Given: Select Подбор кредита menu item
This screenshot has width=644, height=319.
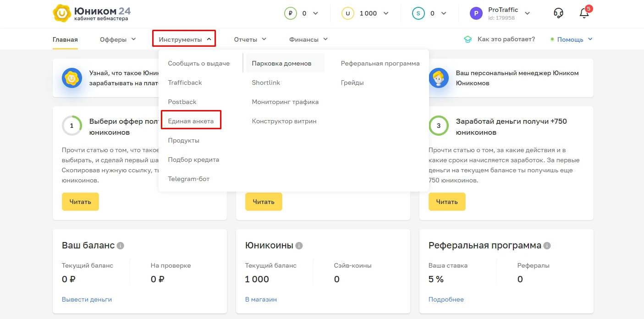Looking at the screenshot, I should click(x=193, y=159).
